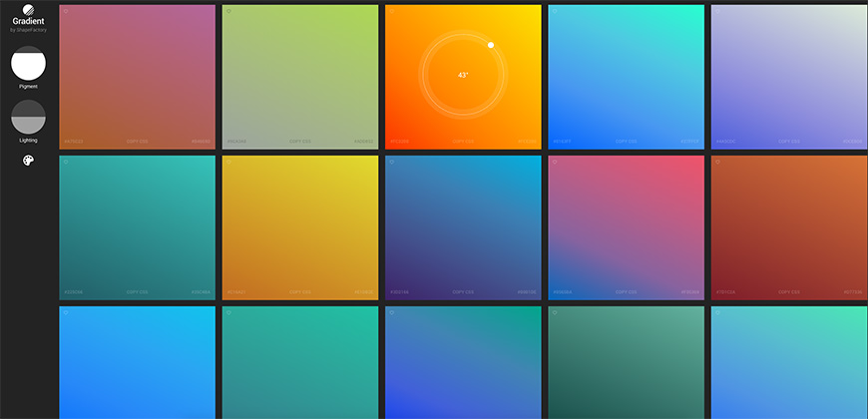Favorite the pink-red gradient in second row
The width and height of the screenshot is (868, 419).
554,162
